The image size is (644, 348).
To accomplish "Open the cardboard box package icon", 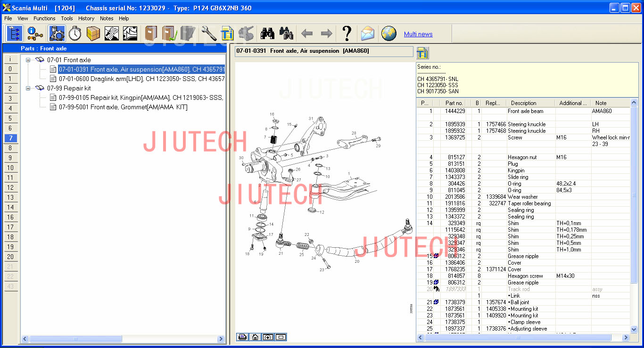I will coord(93,33).
